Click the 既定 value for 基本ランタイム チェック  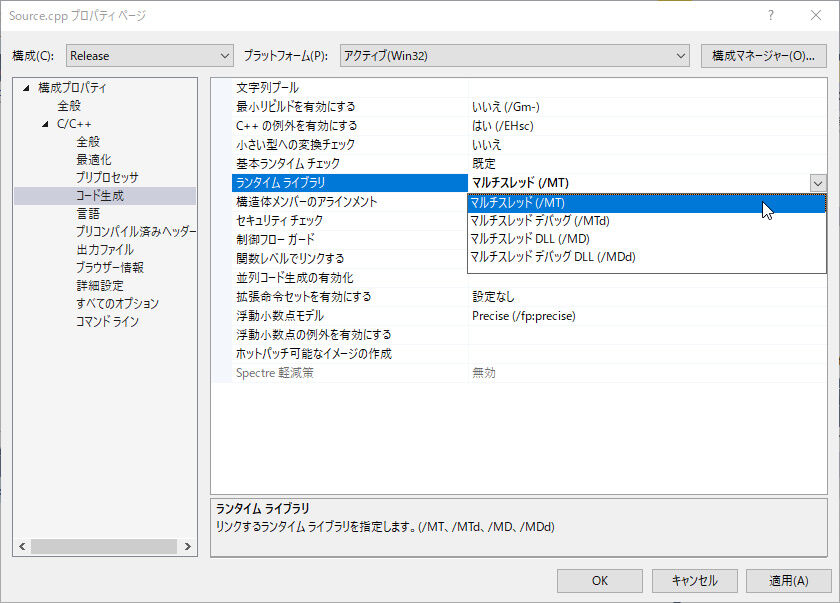click(x=484, y=163)
